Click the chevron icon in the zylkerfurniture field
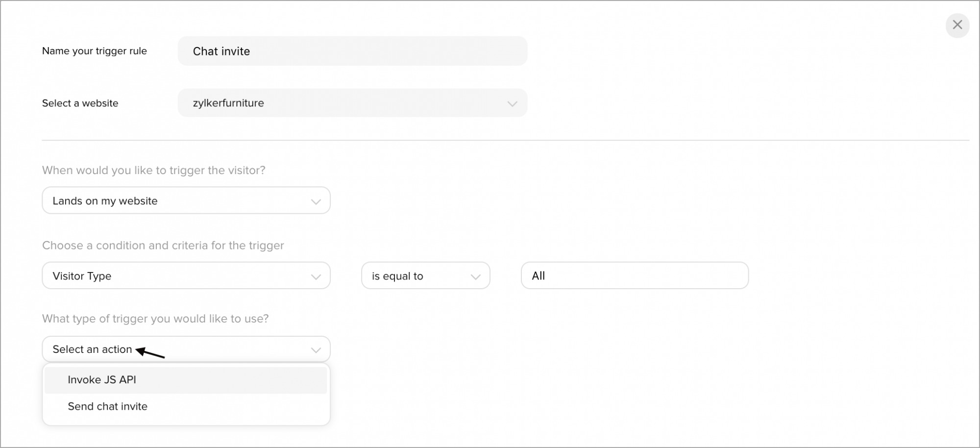This screenshot has height=448, width=980. pyautogui.click(x=512, y=103)
